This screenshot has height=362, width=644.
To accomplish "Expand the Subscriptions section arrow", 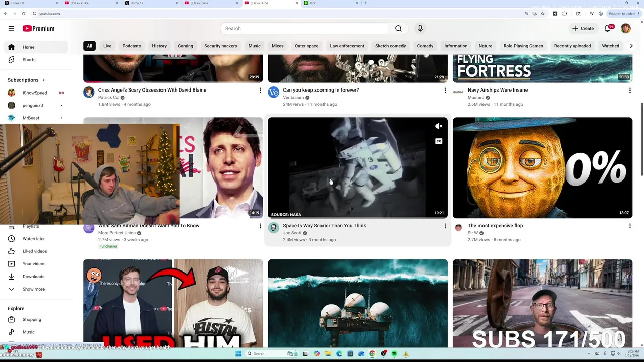I will [x=43, y=80].
